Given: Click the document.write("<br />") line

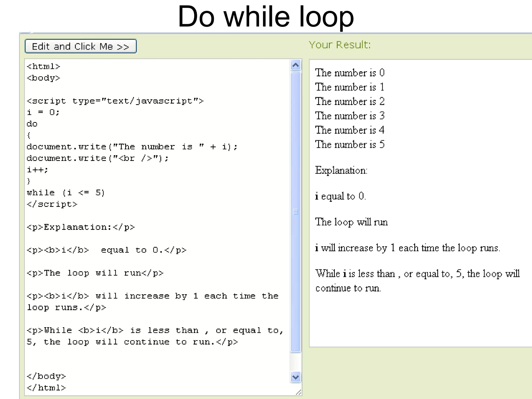Looking at the screenshot, I should tap(98, 158).
